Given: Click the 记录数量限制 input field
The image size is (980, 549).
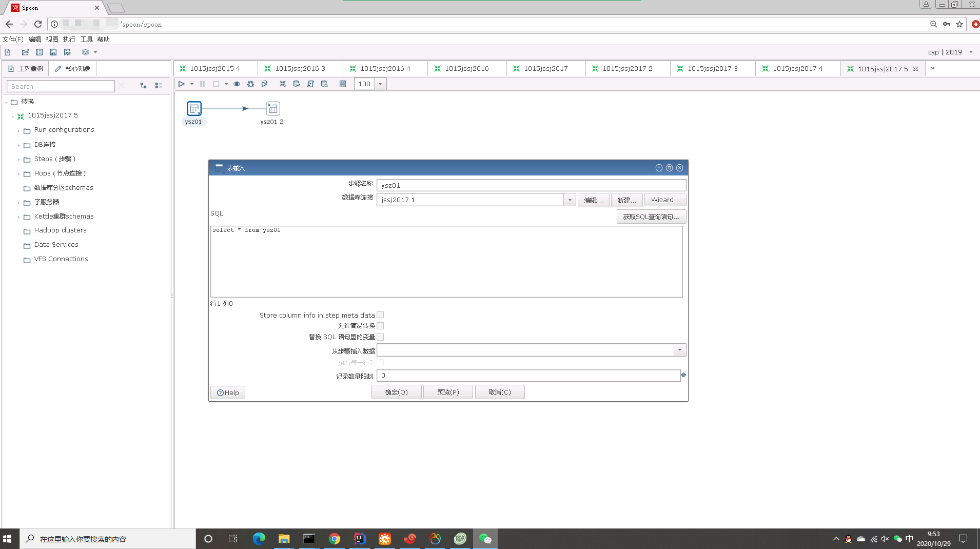Looking at the screenshot, I should [528, 376].
